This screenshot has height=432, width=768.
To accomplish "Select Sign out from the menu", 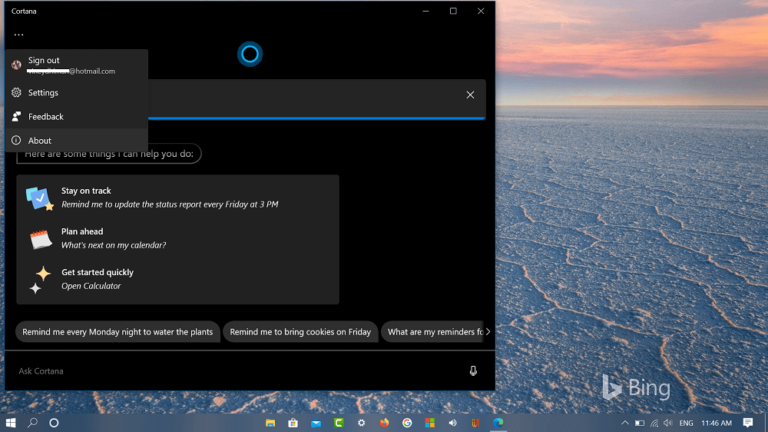I will (76, 65).
